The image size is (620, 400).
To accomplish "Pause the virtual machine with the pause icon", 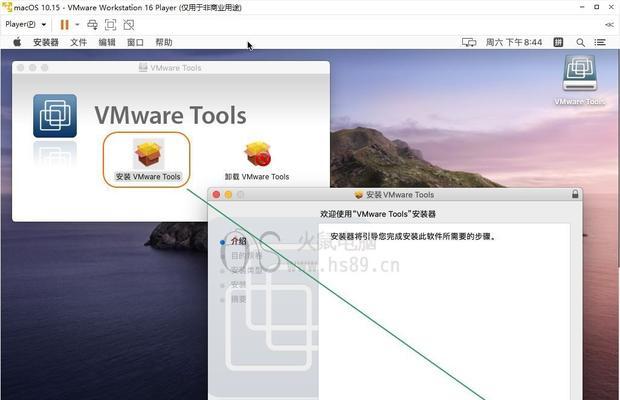I will tap(64, 25).
